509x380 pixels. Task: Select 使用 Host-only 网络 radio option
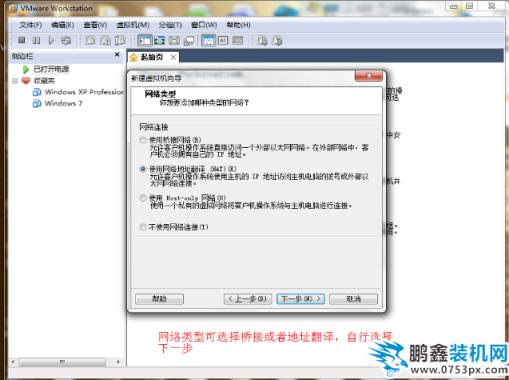[x=143, y=198]
